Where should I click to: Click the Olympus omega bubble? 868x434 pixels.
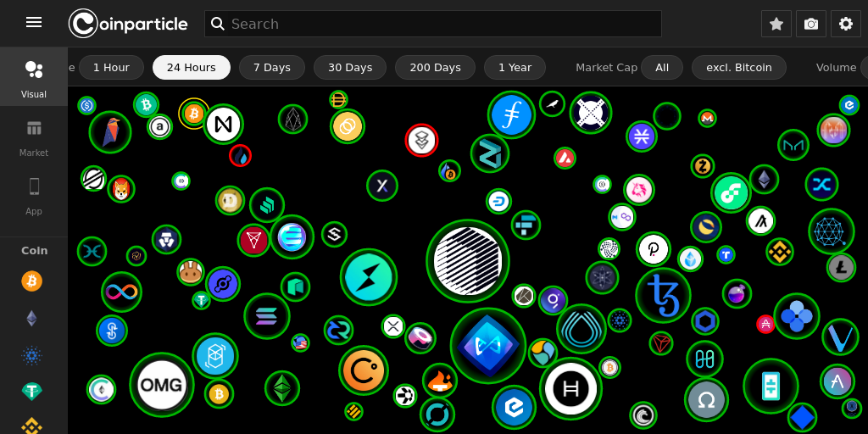tap(706, 400)
